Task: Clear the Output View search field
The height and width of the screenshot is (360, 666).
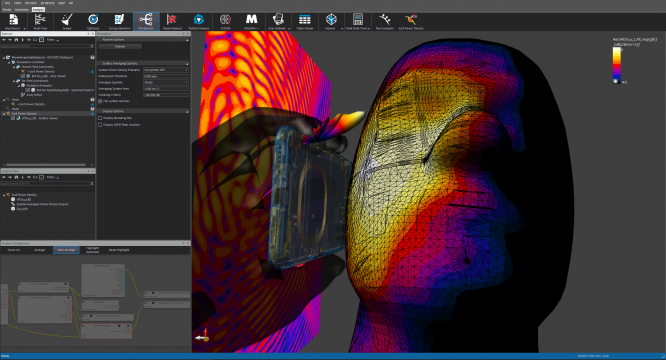Action: tap(92, 183)
